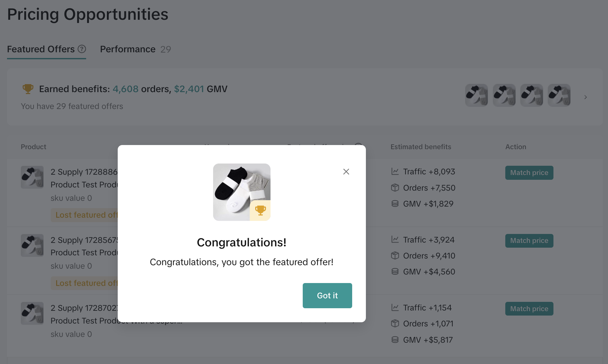
Task: Click the trophy icon beside Earned benefits
Action: click(28, 89)
